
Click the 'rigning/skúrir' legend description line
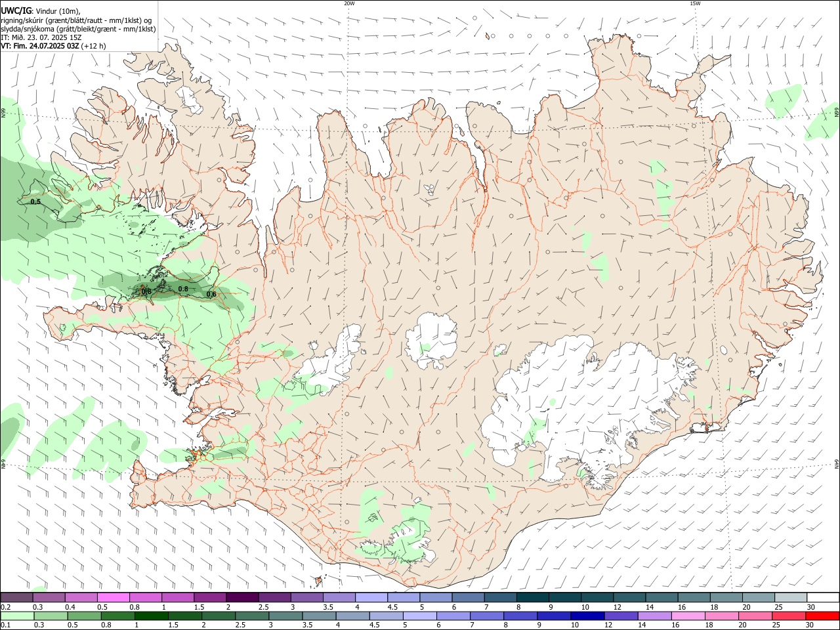(x=76, y=20)
